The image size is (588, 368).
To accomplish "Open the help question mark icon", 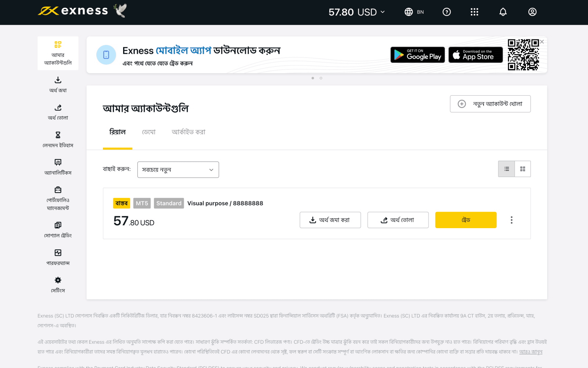I will pyautogui.click(x=447, y=12).
